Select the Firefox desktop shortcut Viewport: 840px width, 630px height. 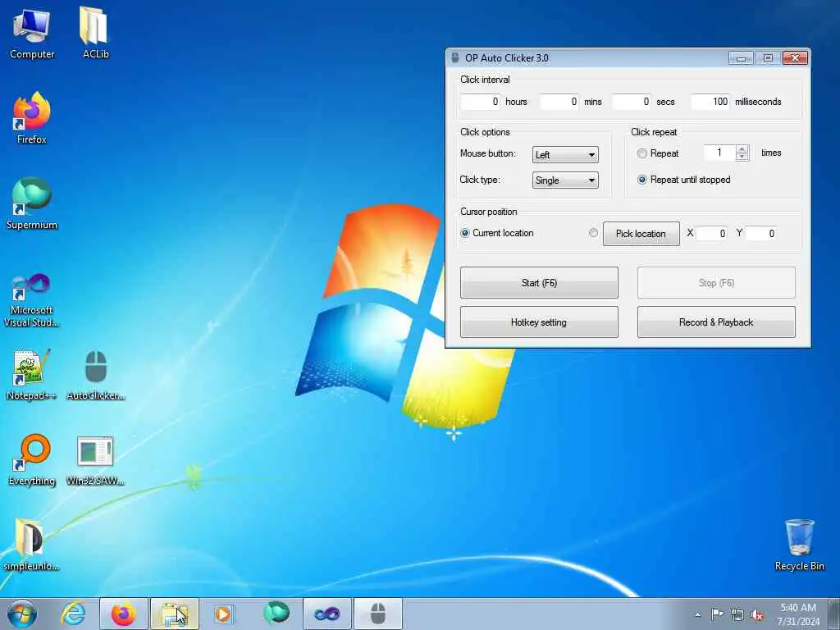[x=32, y=118]
